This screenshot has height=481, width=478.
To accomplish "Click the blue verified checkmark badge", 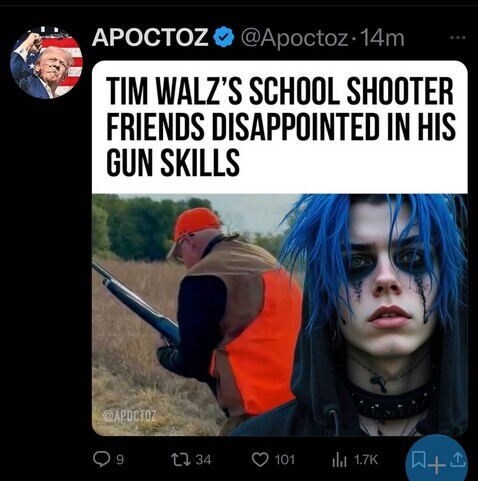I will (224, 37).
